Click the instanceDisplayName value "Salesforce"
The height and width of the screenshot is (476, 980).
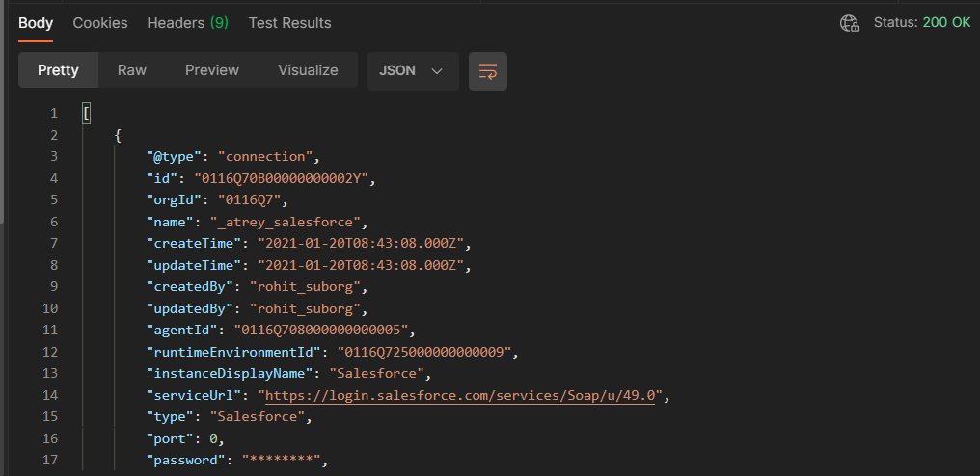[377, 374]
